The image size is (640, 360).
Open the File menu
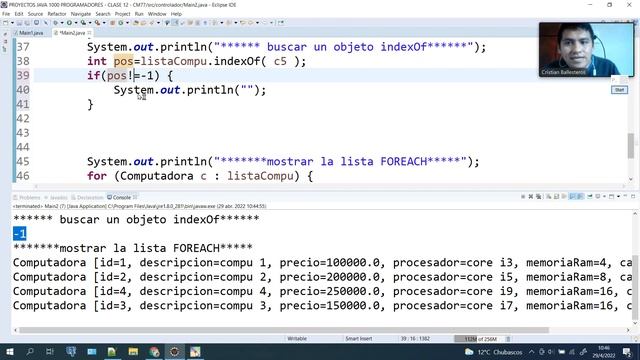pyautogui.click(x=6, y=14)
